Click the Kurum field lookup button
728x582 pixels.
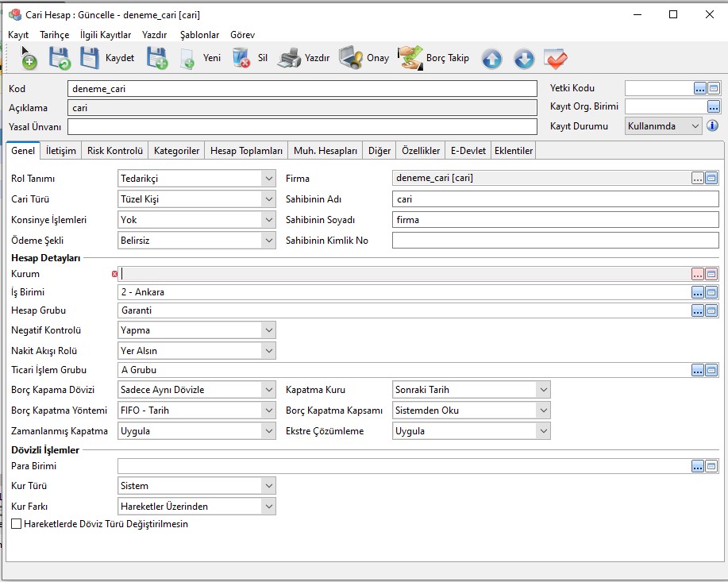coord(698,274)
